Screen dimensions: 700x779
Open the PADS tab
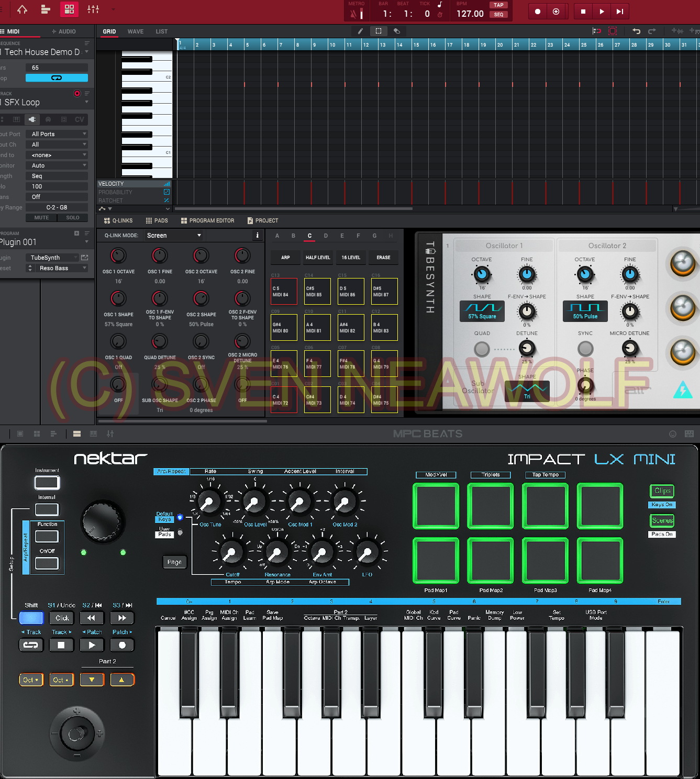(157, 221)
